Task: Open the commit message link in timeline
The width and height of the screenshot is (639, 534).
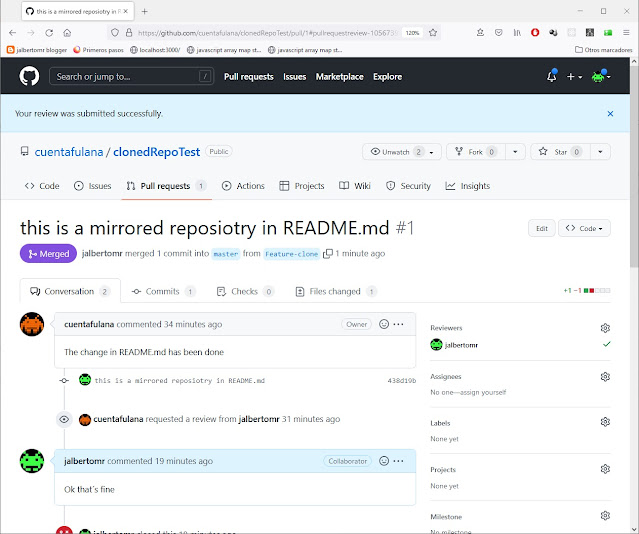Action: coord(180,381)
